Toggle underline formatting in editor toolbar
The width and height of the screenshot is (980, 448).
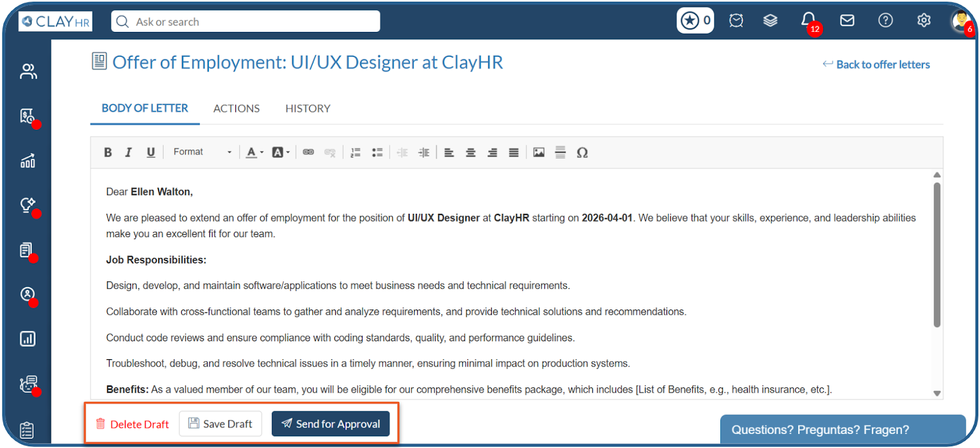pyautogui.click(x=151, y=153)
